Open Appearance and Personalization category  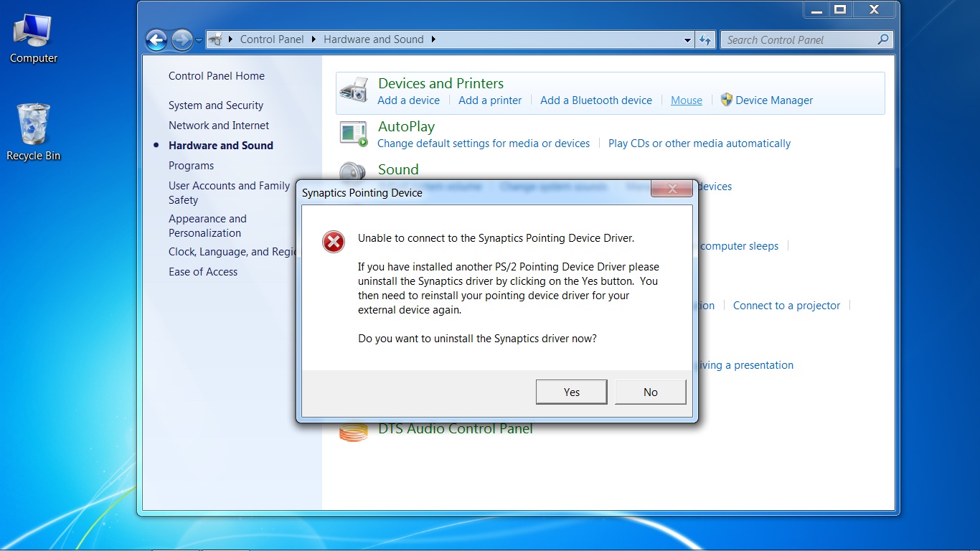tap(207, 226)
